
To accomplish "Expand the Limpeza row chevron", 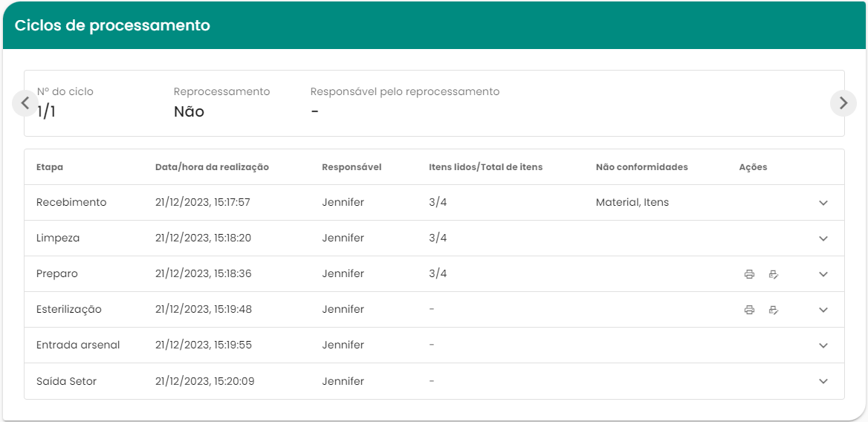I will [823, 238].
